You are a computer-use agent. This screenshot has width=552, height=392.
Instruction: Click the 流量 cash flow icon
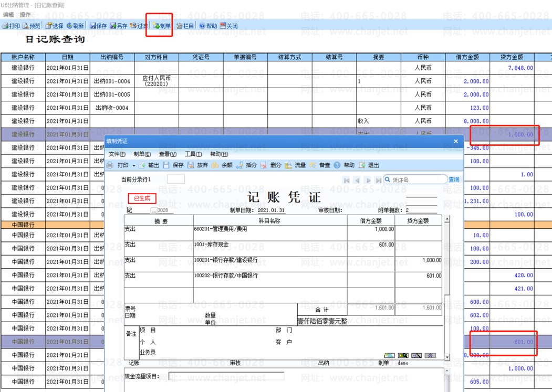(x=295, y=165)
